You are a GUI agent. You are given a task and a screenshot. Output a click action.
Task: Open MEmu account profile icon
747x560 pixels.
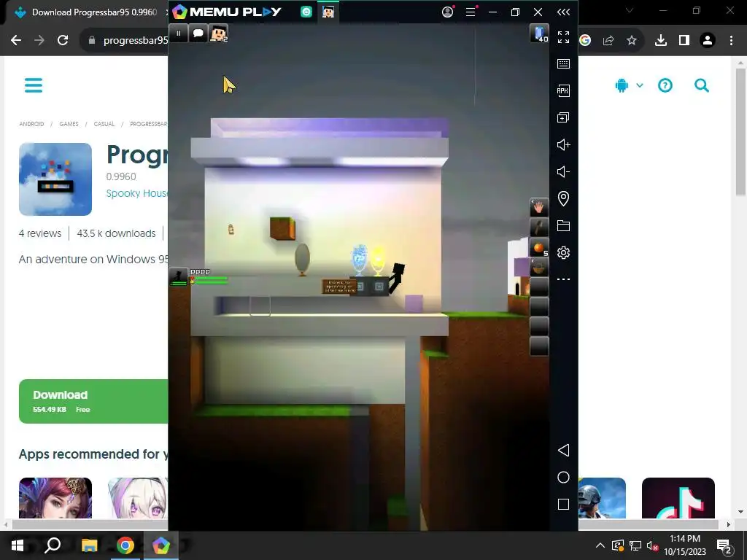(x=447, y=12)
